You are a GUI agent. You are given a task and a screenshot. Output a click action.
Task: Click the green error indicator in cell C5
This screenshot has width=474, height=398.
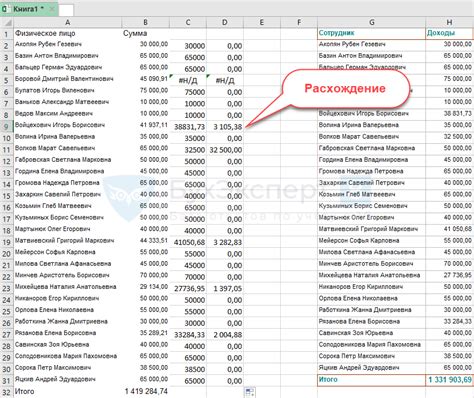pos(172,76)
